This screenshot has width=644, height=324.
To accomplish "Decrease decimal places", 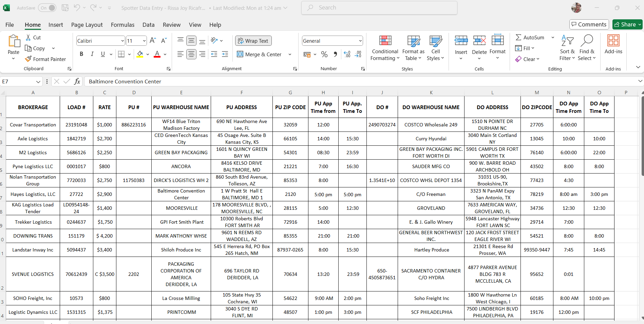I will pyautogui.click(x=358, y=54).
